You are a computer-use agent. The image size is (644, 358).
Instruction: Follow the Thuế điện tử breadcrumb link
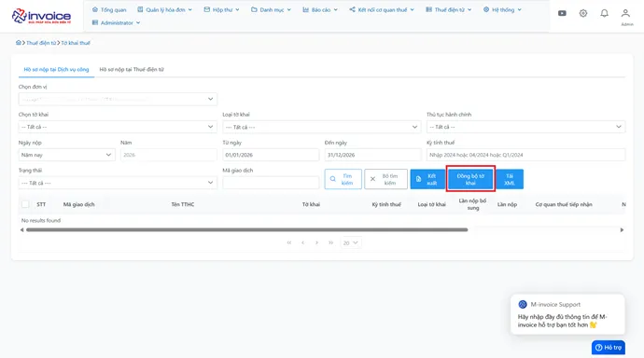[x=41, y=43]
